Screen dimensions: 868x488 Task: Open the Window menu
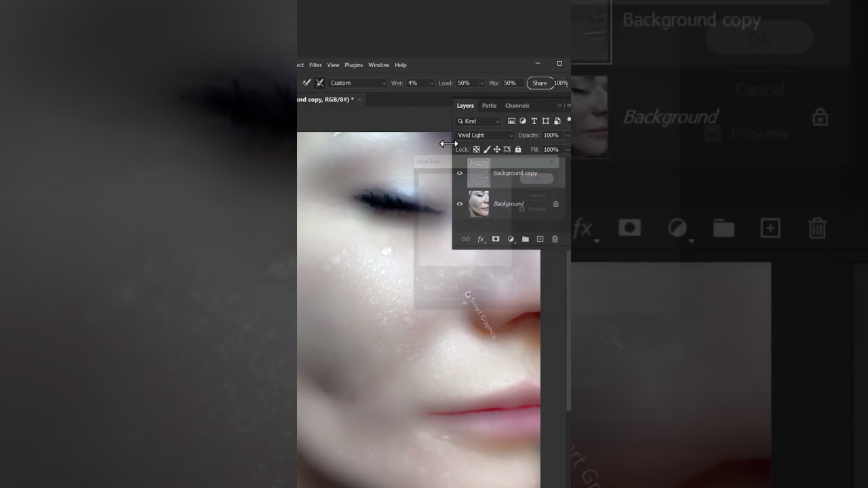pos(378,65)
